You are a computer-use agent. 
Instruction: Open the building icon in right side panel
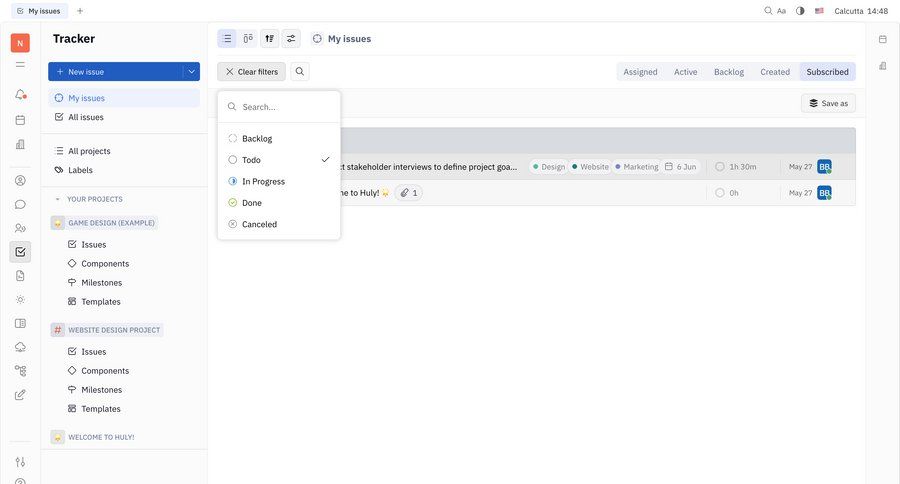coord(883,66)
